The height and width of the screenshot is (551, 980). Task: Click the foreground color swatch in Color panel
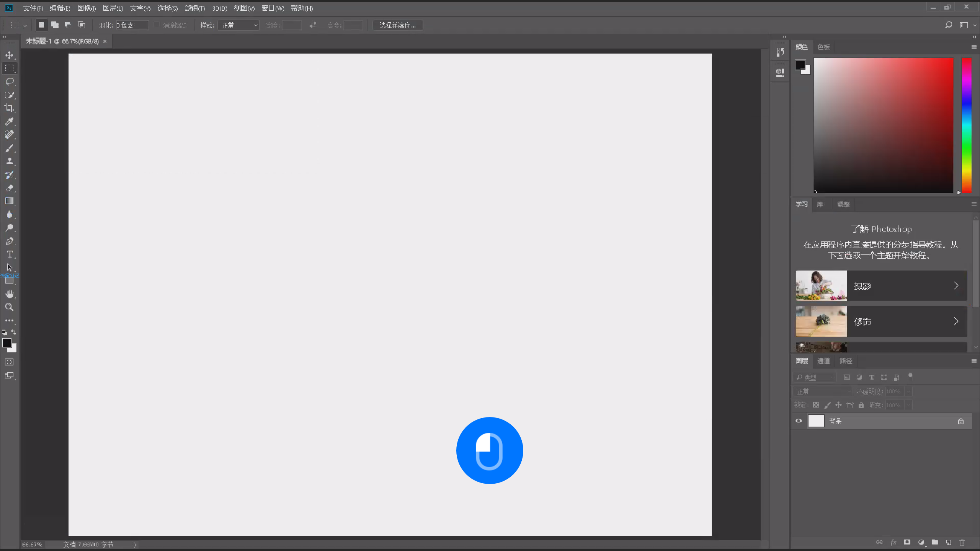[800, 65]
